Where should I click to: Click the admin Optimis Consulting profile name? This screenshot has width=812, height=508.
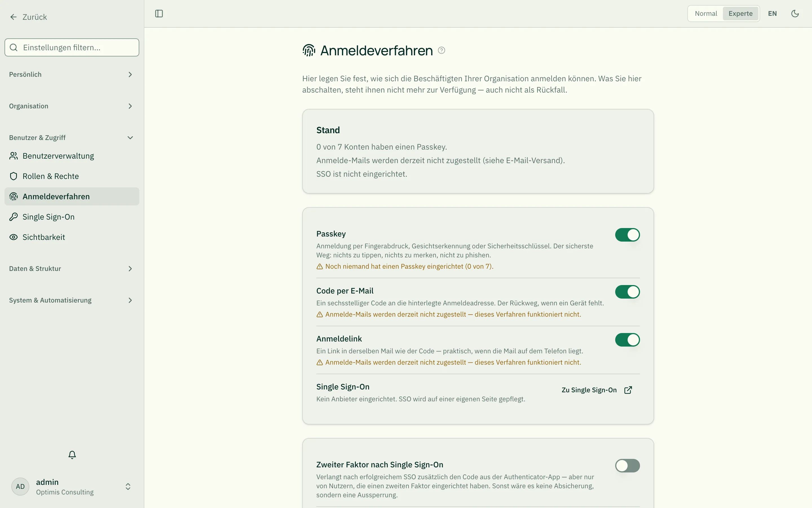(65, 487)
